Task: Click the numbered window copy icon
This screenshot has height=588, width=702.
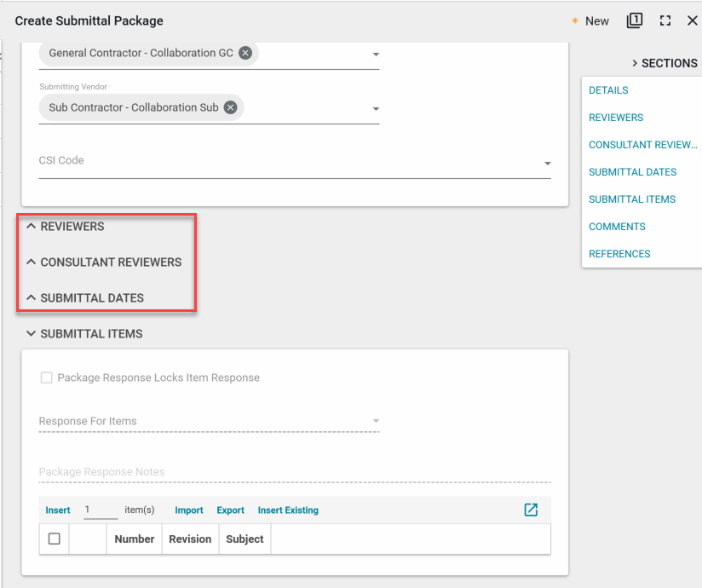Action: click(635, 20)
